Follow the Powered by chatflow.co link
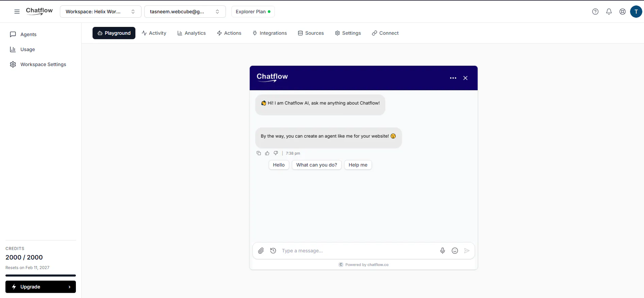644x298 pixels. click(x=364, y=265)
